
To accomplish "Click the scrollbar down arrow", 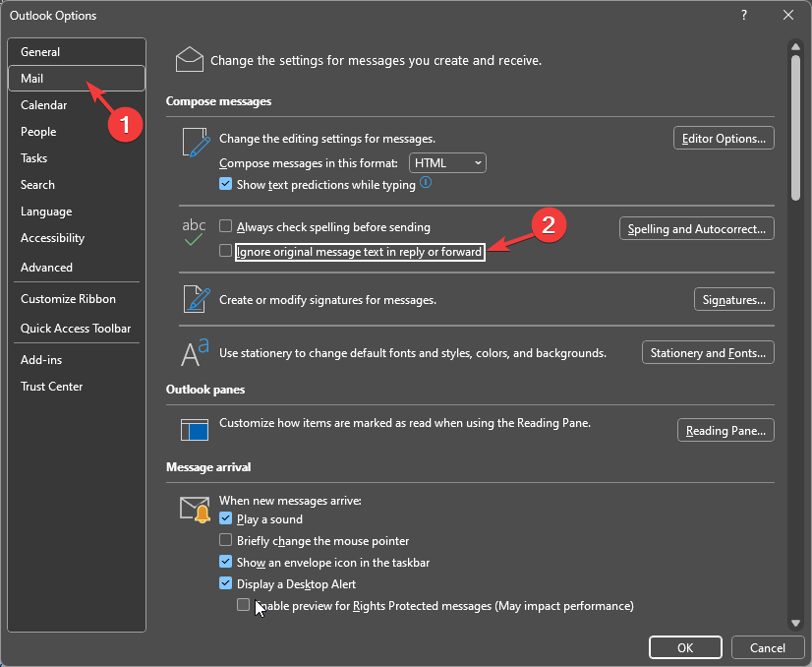I will tap(793, 623).
